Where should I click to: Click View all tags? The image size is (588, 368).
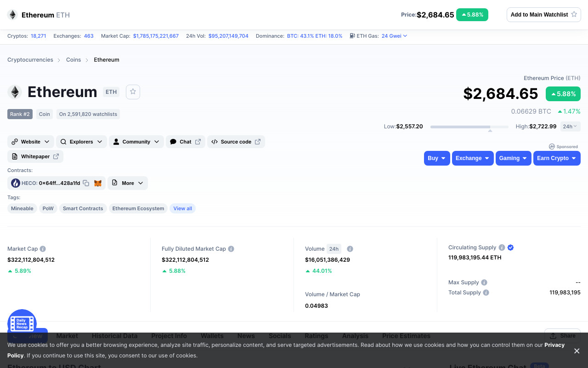183,208
